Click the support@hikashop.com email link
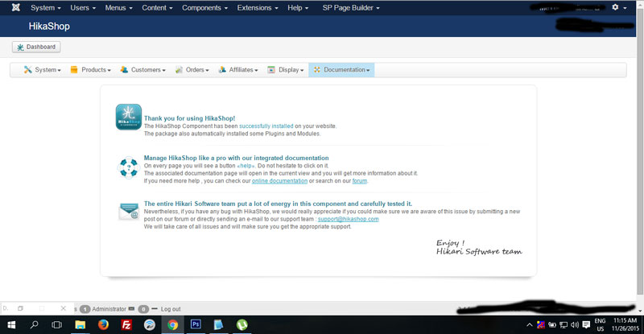 349,220
